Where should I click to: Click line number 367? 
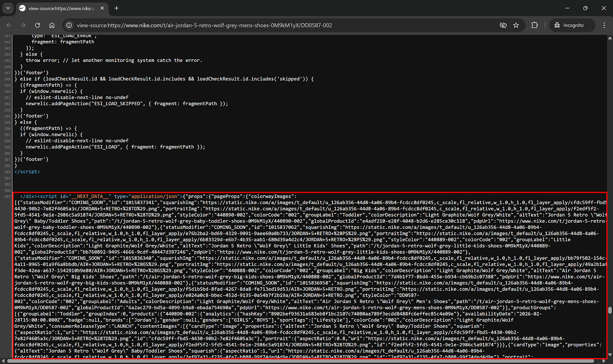[7, 197]
